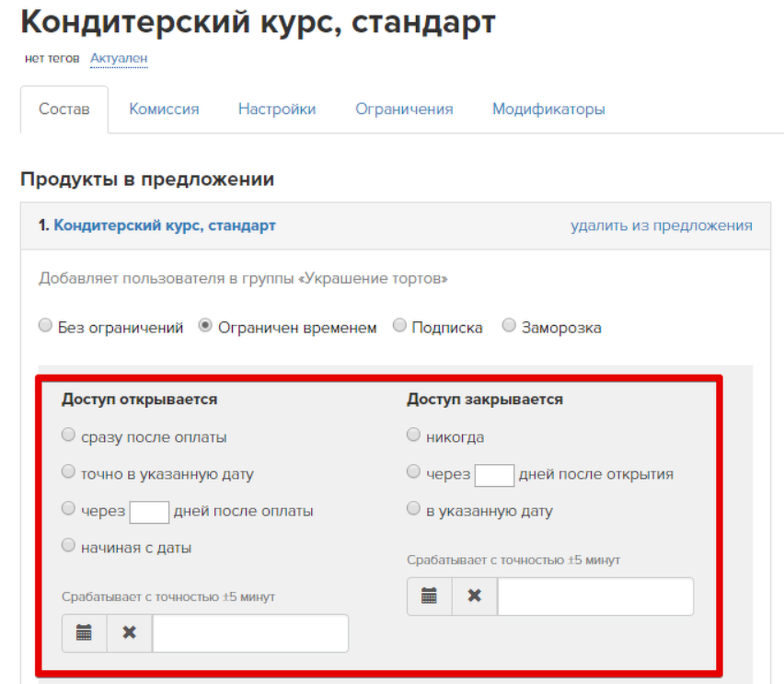Screen dimensions: 784x684
Task: Choose the Подписка radio option
Action: point(399,326)
